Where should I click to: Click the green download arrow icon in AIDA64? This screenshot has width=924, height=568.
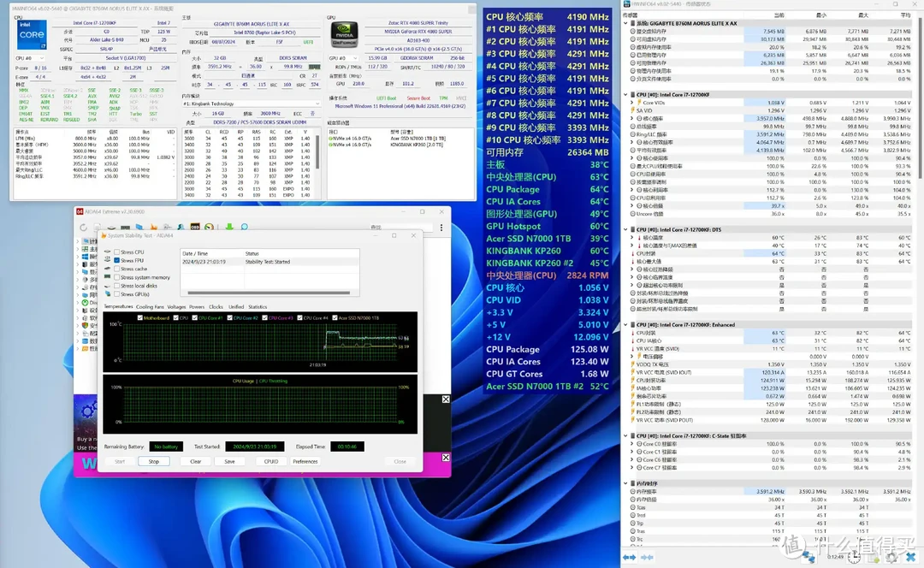click(229, 227)
